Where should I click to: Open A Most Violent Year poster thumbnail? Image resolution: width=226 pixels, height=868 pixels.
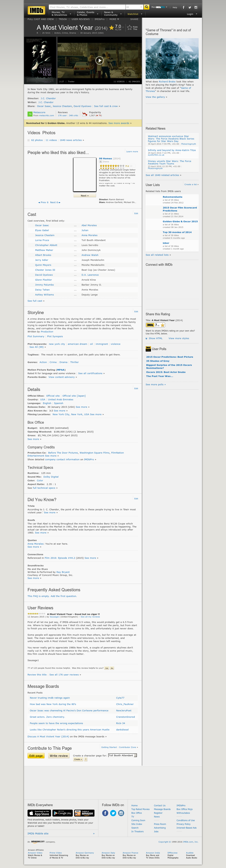coord(40,60)
